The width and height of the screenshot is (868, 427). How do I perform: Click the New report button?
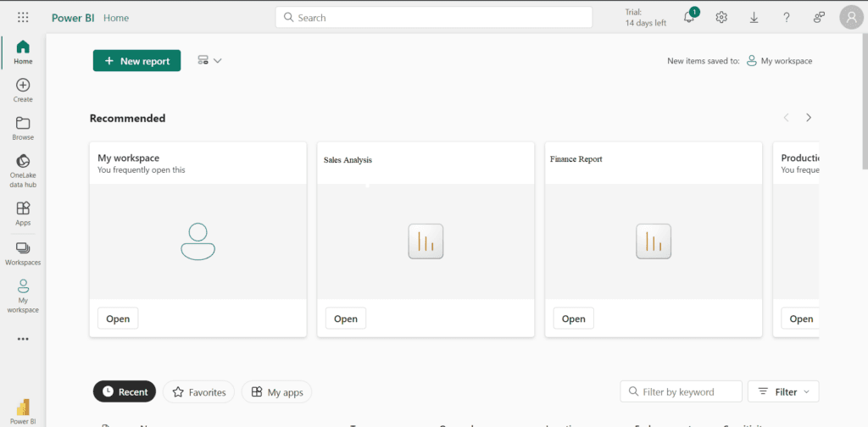coord(136,61)
